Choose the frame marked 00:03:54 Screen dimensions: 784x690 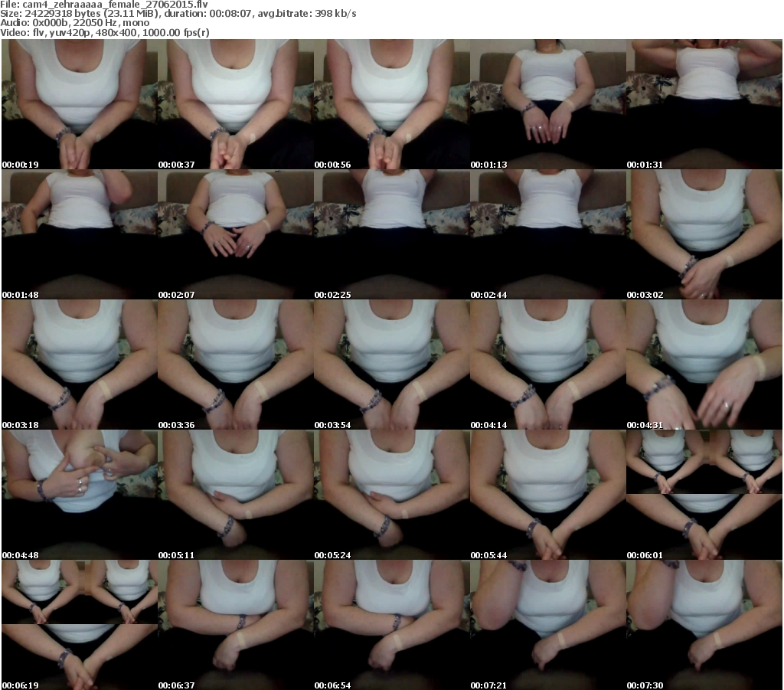pos(391,365)
